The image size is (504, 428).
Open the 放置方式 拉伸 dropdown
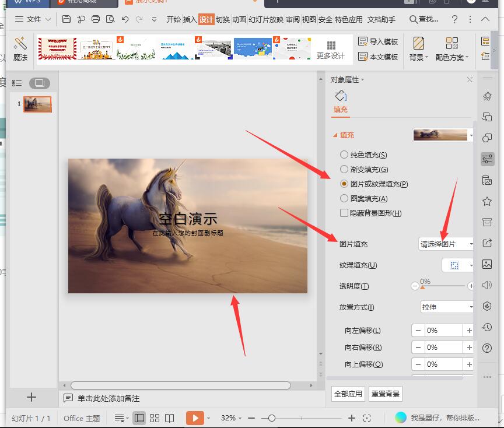click(x=447, y=307)
